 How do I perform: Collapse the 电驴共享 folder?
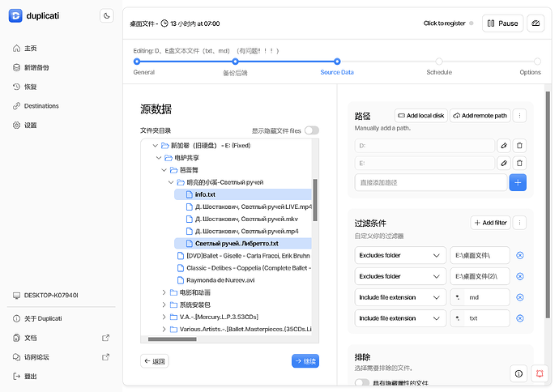coord(159,157)
